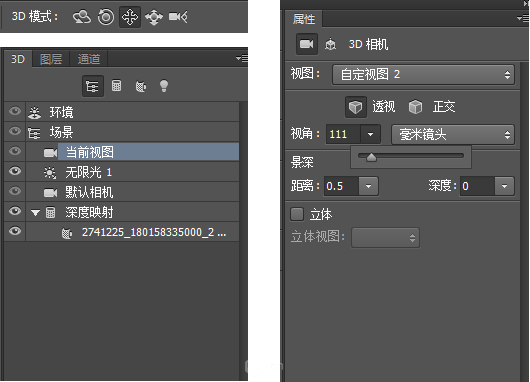Select the 3D zoom camera mode icon

click(178, 17)
